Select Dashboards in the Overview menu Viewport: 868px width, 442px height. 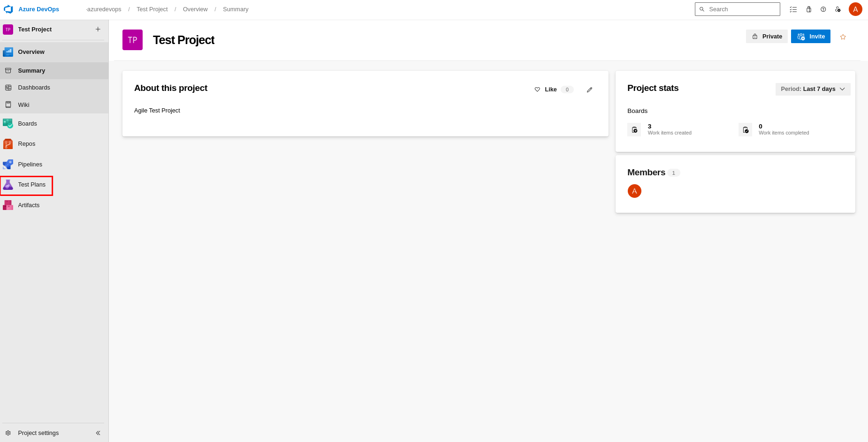pos(34,88)
